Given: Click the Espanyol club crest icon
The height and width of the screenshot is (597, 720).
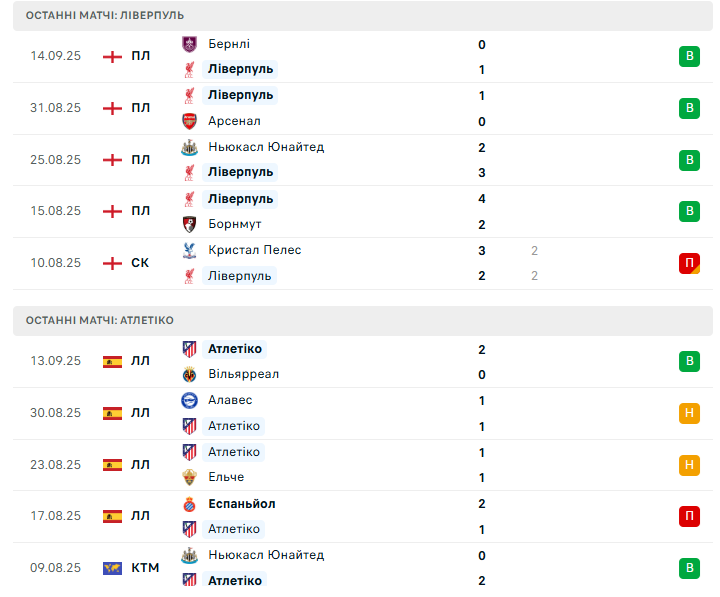Looking at the screenshot, I should click(x=189, y=504).
